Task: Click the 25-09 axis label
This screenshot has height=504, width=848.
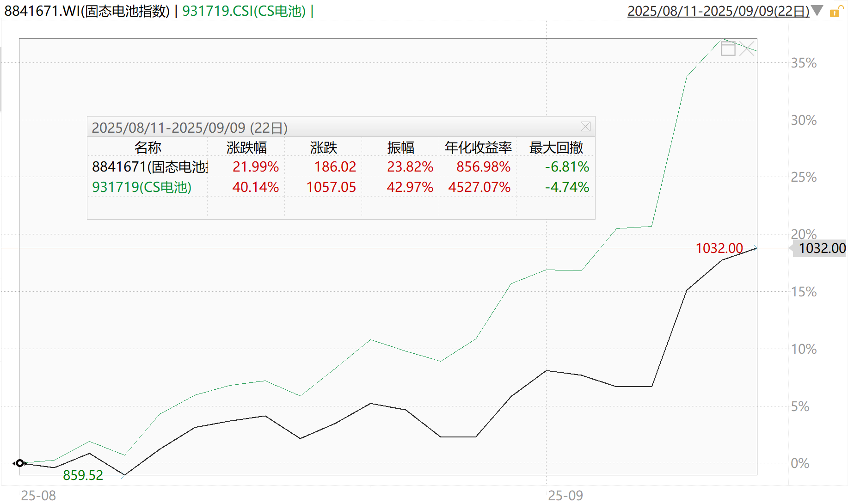Action: pyautogui.click(x=565, y=494)
